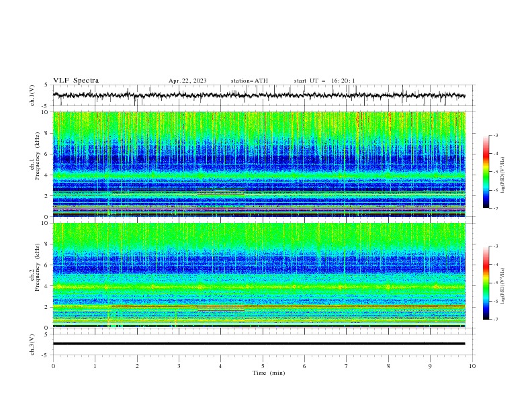
Task: Click the ch.1 spectrogram color scale bar
Action: (486, 172)
